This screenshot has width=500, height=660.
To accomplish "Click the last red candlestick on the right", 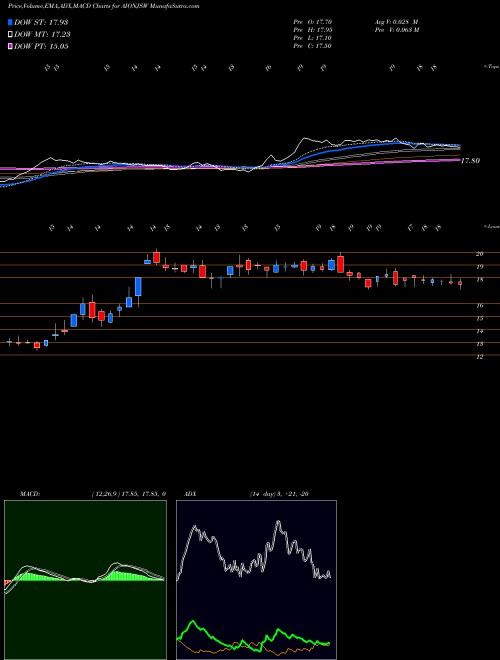I will [460, 284].
